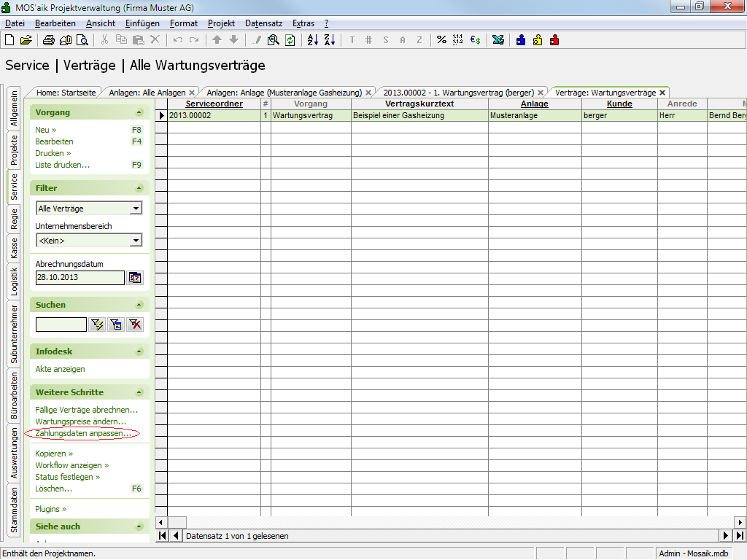Switch to the Home: Startseite tab
747x560 pixels.
[x=66, y=93]
